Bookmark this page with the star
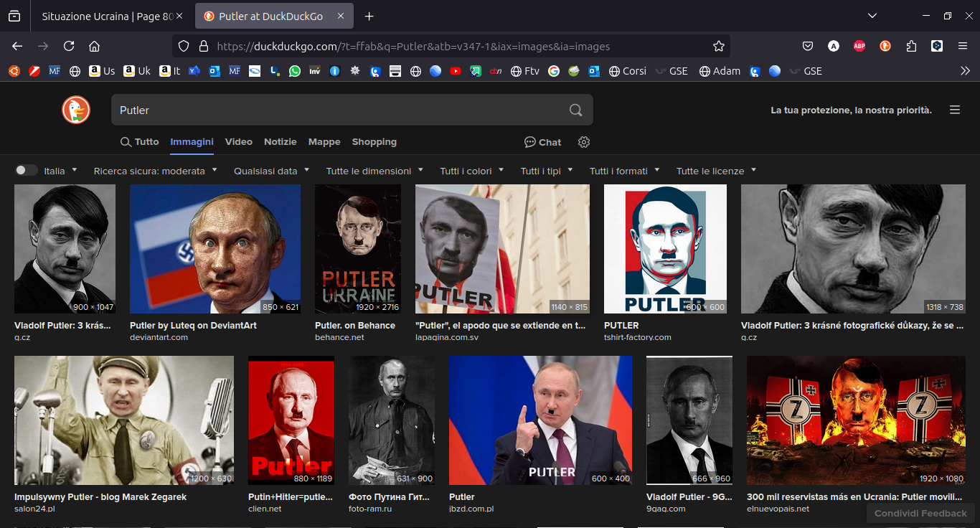This screenshot has width=980, height=528. pyautogui.click(x=719, y=46)
